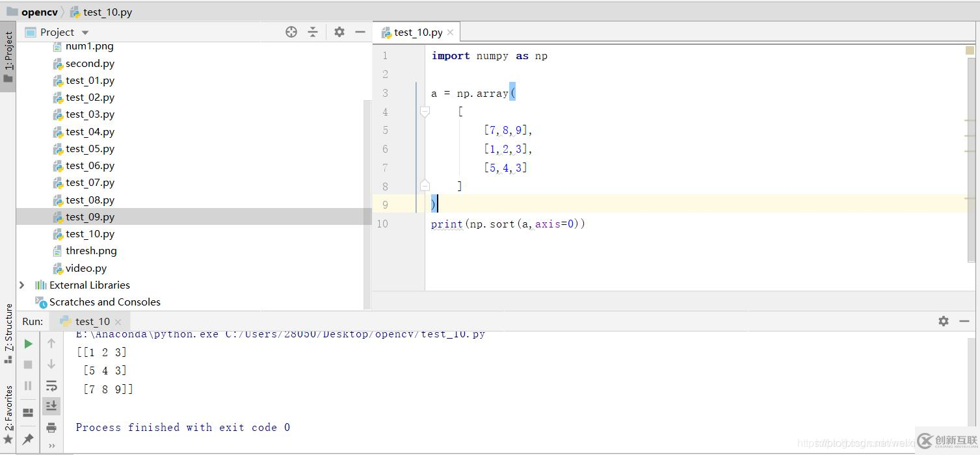980x455 pixels.
Task: Toggle soft-wrap in run console
Action: [51, 385]
